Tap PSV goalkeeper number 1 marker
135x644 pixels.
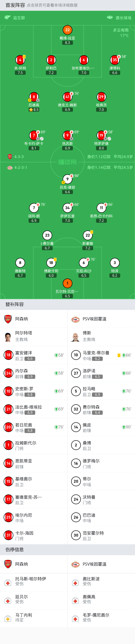tap(67, 283)
